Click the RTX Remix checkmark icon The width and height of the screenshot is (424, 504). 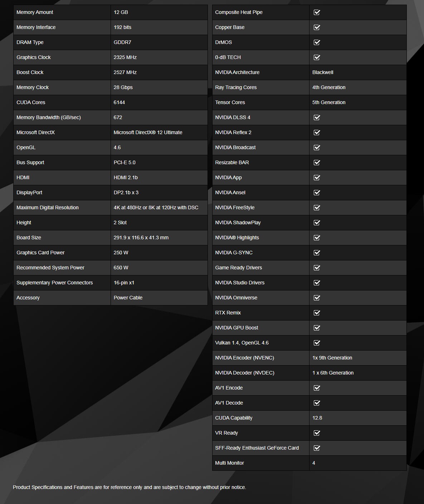[317, 313]
